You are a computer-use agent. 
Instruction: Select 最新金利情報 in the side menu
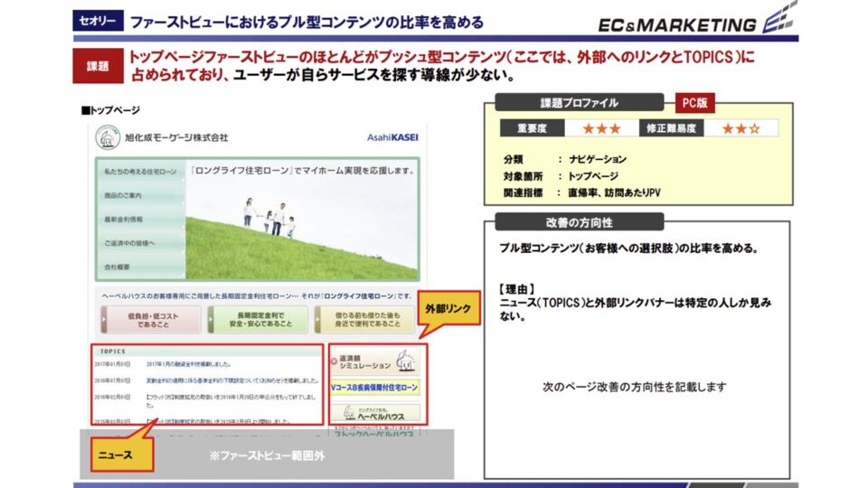click(141, 219)
